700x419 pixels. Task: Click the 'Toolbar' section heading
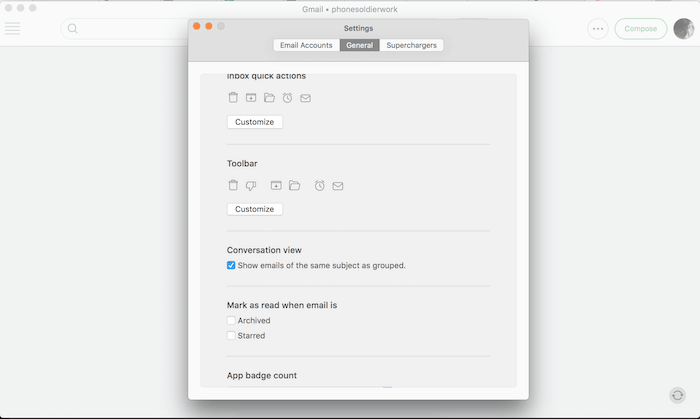point(242,163)
